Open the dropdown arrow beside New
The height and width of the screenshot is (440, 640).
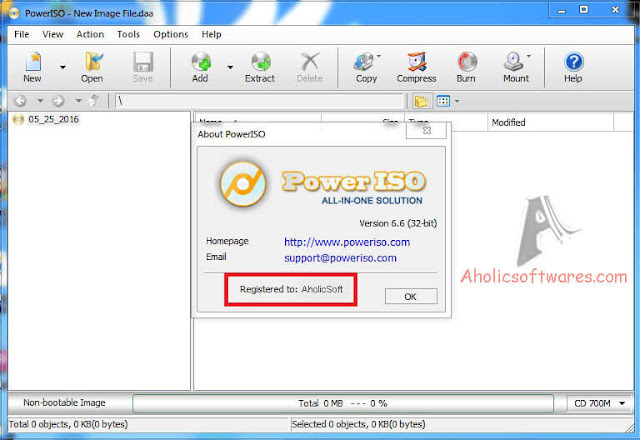63,67
